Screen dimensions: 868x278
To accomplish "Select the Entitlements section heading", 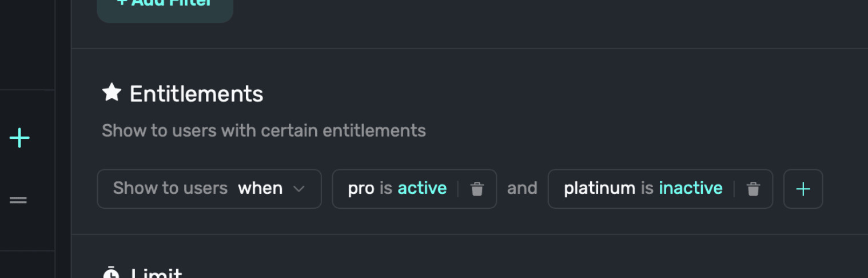I will [196, 94].
